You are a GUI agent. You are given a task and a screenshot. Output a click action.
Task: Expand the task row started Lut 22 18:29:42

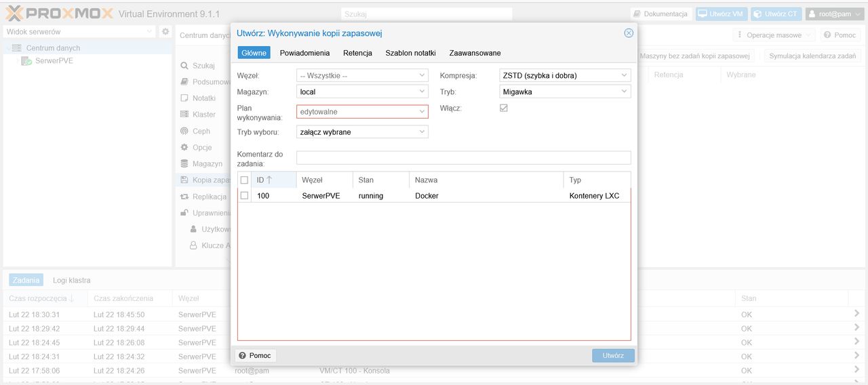pyautogui.click(x=857, y=328)
